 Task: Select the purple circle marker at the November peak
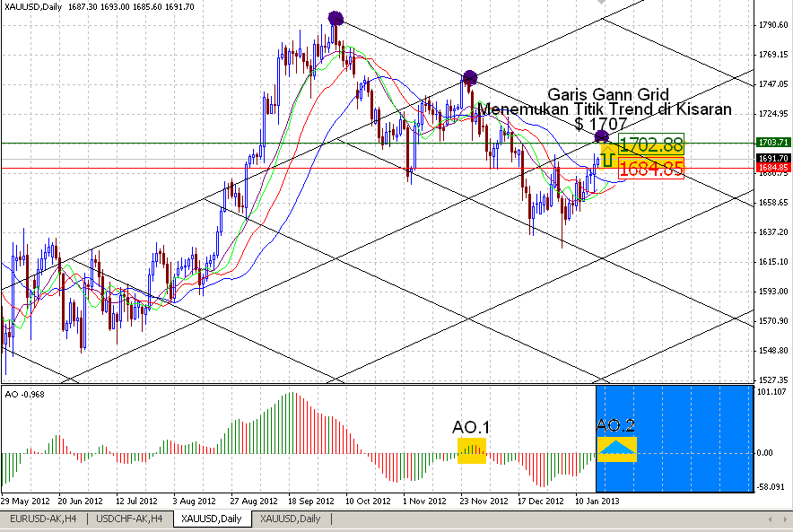(x=468, y=78)
